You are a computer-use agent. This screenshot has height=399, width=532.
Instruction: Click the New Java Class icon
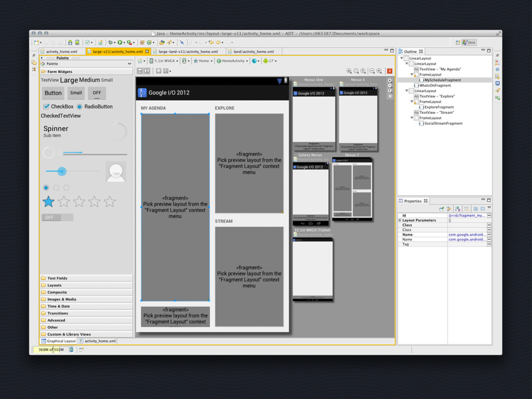pos(149,43)
